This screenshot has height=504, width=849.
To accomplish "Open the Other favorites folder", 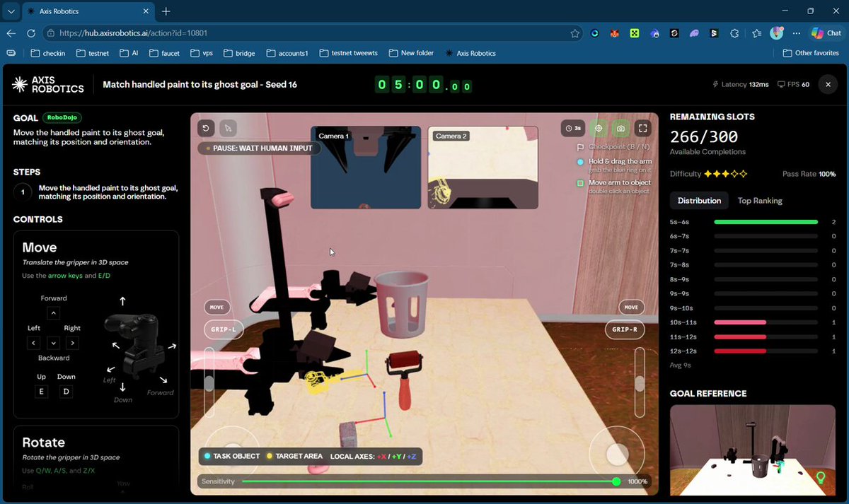I will tap(811, 53).
